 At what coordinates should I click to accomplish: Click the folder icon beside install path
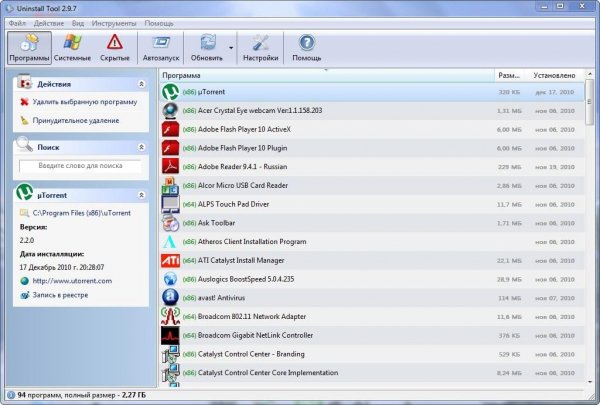click(x=24, y=213)
